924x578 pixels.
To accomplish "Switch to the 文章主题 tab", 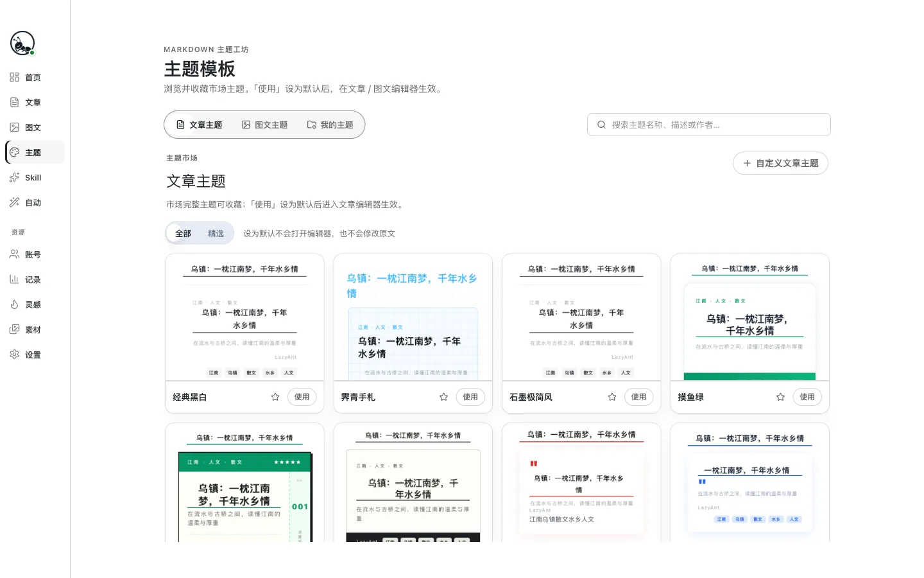I will pos(199,125).
